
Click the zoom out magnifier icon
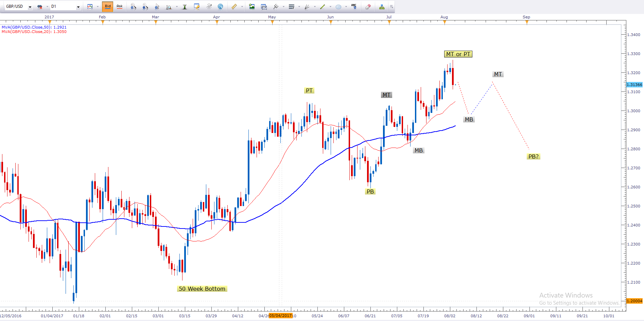pos(145,6)
